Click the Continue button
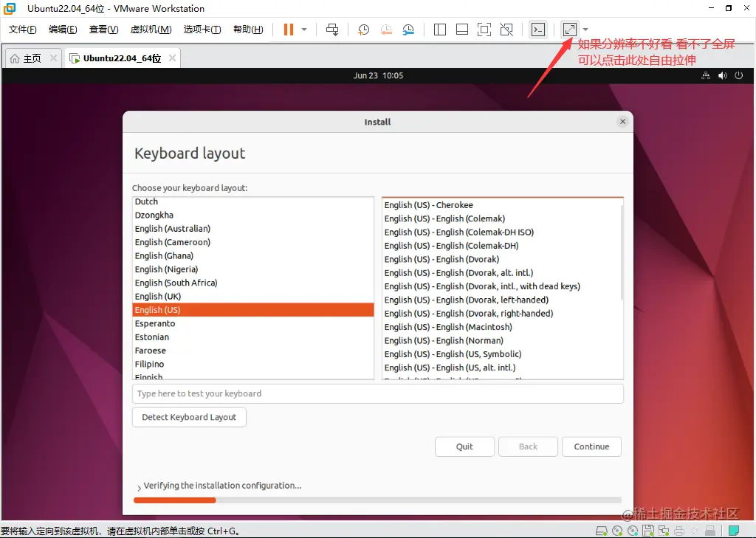 [591, 446]
